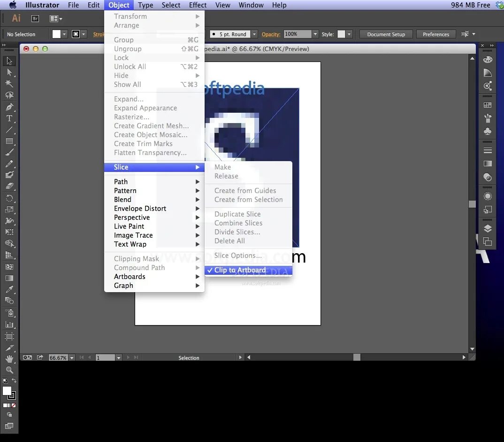
Task: Click the fill color swatch in control bar
Action: pos(56,34)
